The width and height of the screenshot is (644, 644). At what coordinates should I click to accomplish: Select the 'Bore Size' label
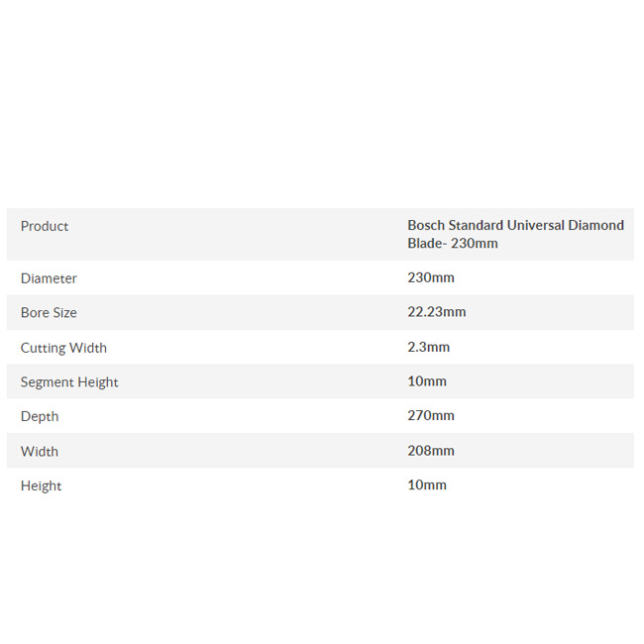49,312
